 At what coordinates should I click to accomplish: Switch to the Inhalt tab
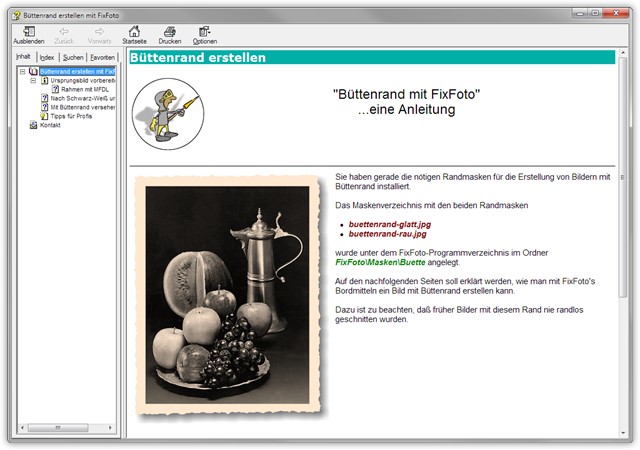click(23, 56)
